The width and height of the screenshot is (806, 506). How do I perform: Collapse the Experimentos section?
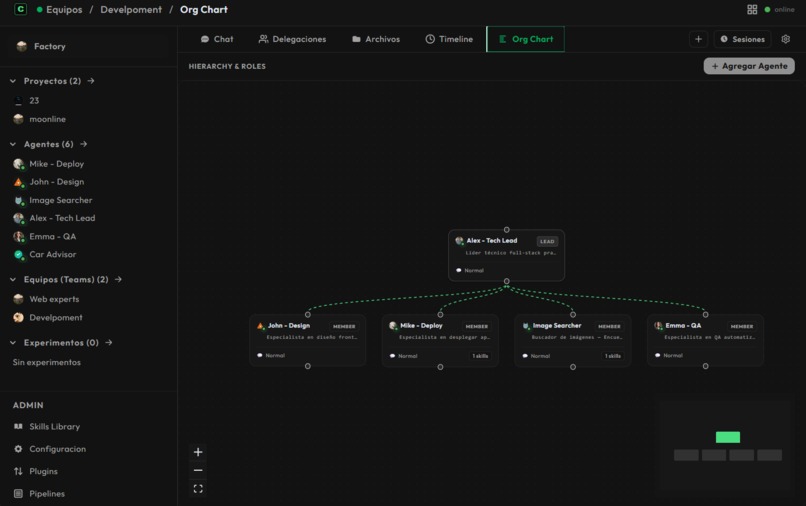tap(13, 342)
